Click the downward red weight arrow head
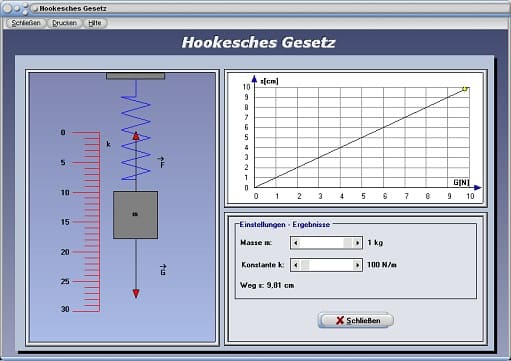Image resolution: width=511 pixels, height=361 pixels. click(136, 293)
